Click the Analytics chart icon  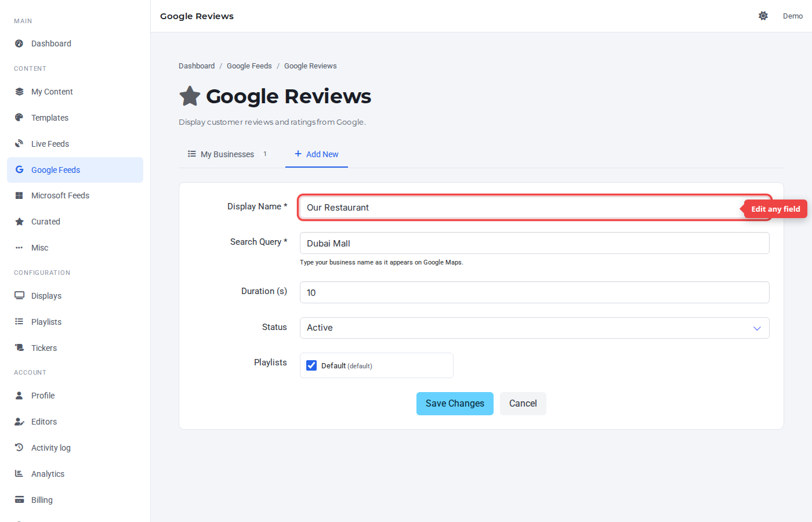19,473
